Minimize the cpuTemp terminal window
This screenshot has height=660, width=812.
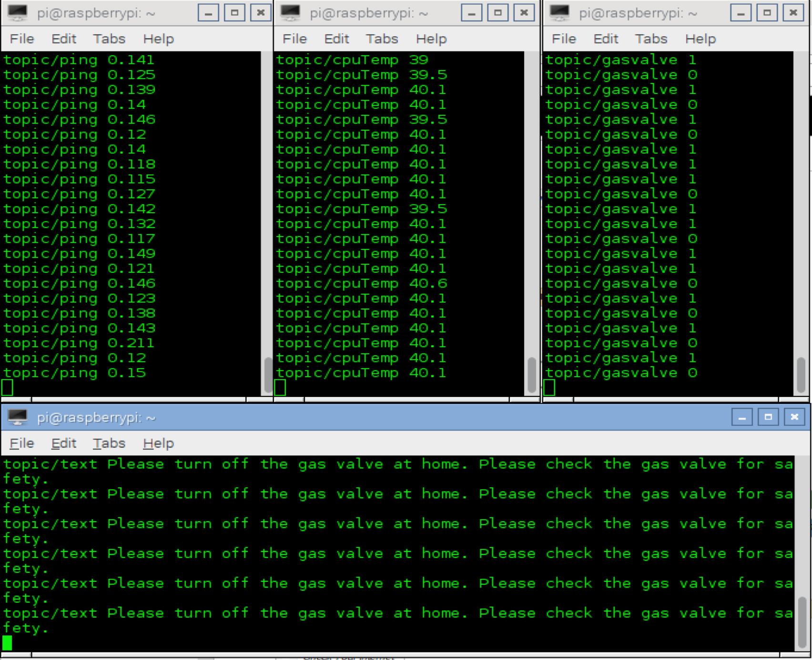click(x=471, y=13)
